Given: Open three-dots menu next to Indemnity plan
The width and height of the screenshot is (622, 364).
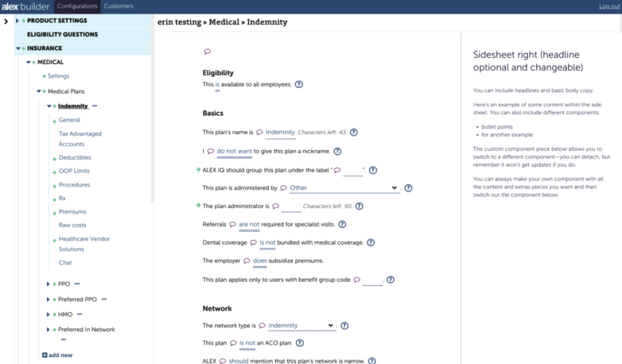Looking at the screenshot, I should tap(95, 106).
